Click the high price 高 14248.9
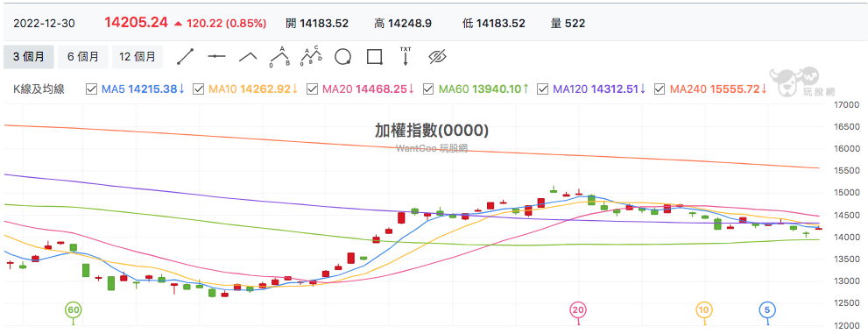Image resolution: width=868 pixels, height=334 pixels. (403, 24)
